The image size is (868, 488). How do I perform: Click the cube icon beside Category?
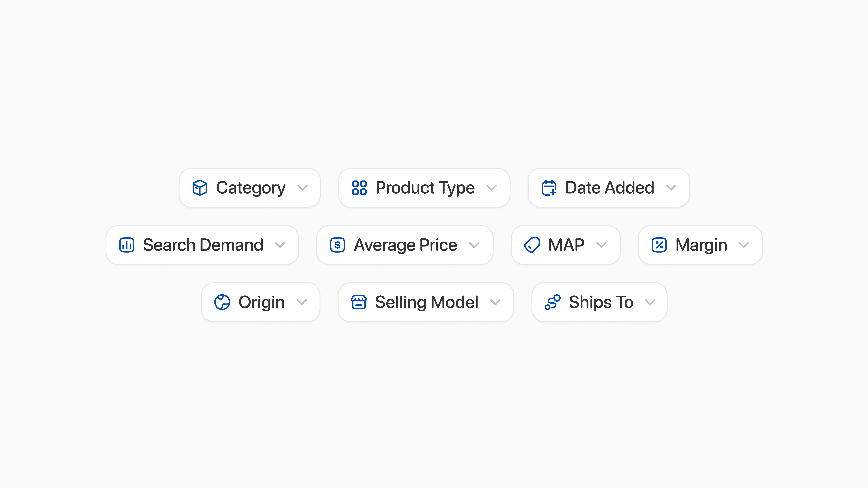[x=200, y=188]
